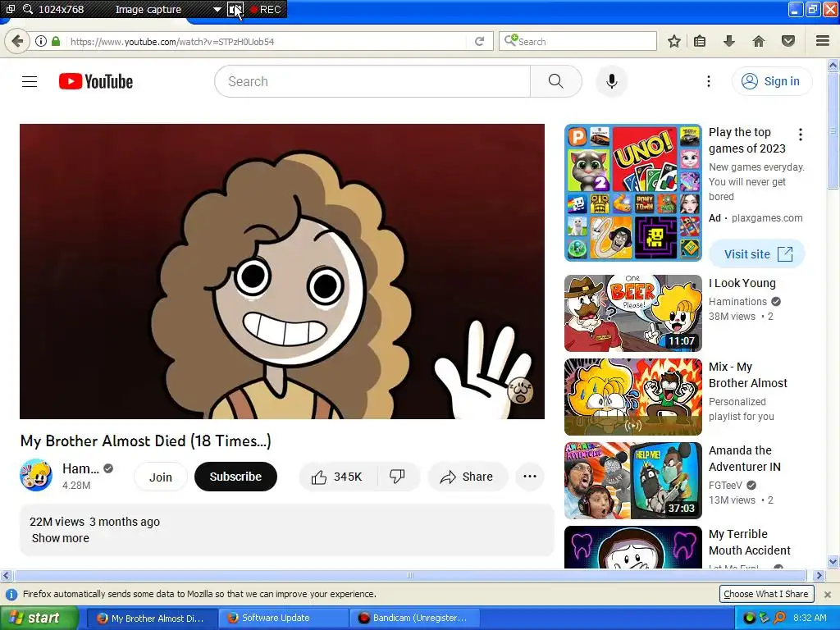The image size is (840, 630).
Task: Click the 'Play the top games of 2023' title
Action: (x=746, y=140)
